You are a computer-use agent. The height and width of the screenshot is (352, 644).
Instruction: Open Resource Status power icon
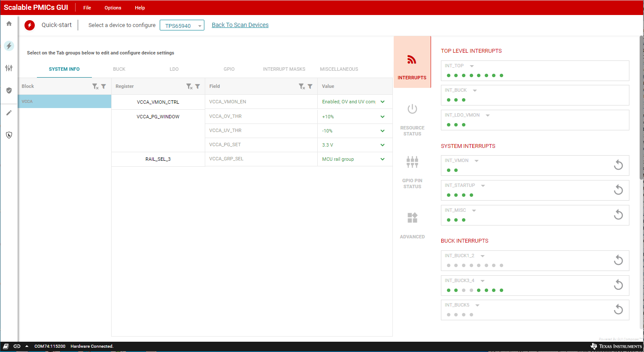tap(412, 109)
